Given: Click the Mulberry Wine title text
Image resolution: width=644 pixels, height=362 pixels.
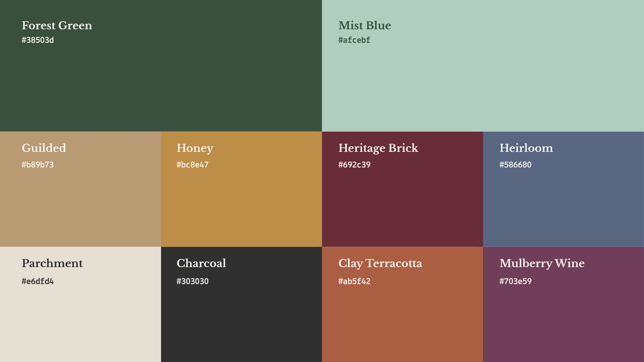Looking at the screenshot, I should [542, 263].
